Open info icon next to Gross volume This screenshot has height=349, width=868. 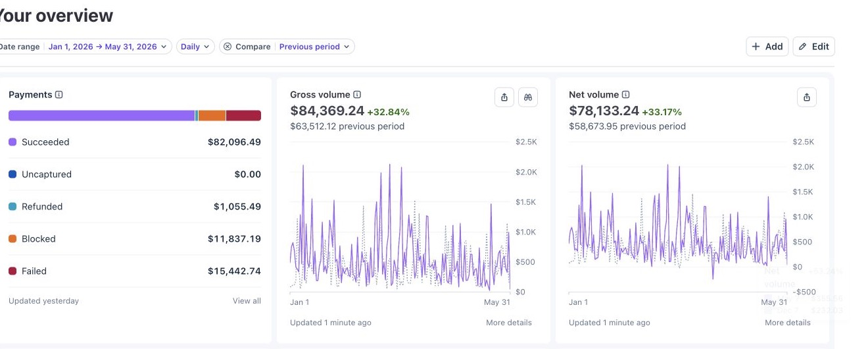point(357,95)
